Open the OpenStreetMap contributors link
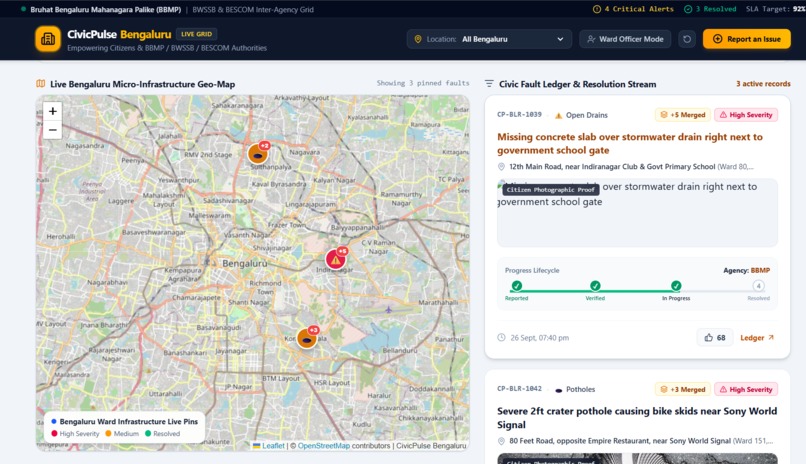 pos(323,446)
